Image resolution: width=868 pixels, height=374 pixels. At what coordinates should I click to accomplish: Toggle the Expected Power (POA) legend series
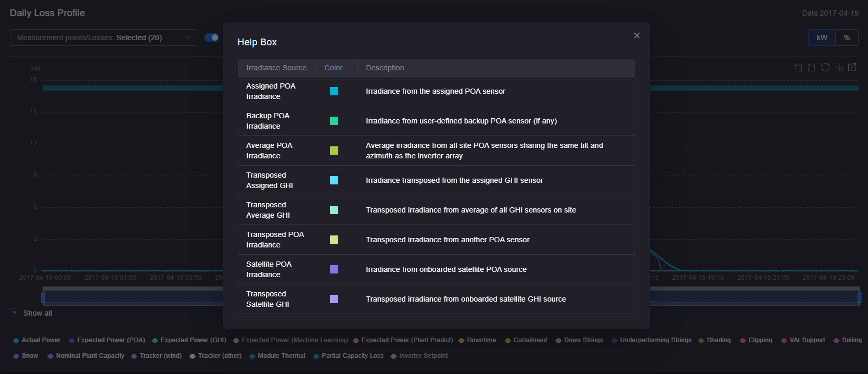coord(107,340)
